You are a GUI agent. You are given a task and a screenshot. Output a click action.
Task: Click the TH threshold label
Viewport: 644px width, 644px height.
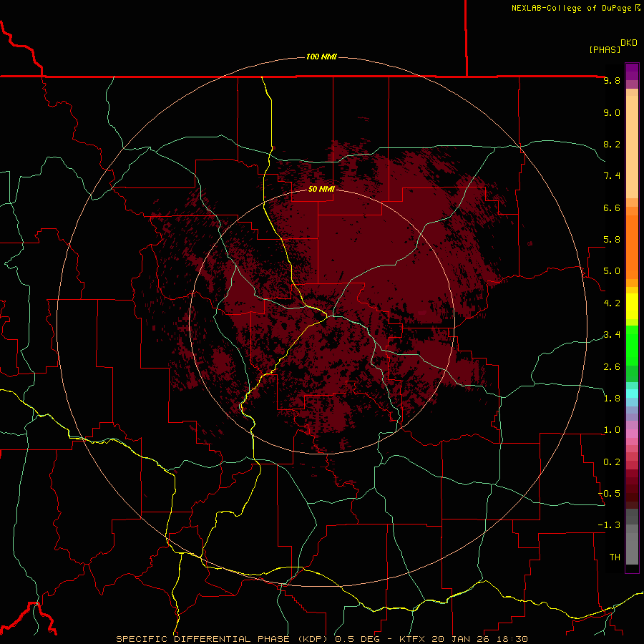pyautogui.click(x=615, y=557)
